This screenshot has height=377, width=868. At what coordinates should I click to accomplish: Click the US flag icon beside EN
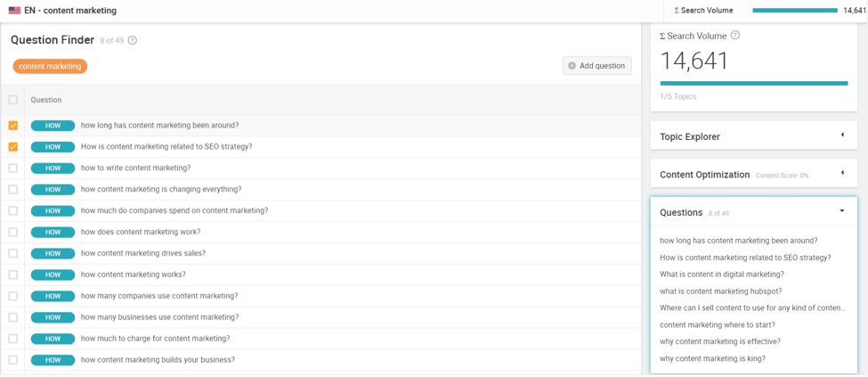pos(14,10)
